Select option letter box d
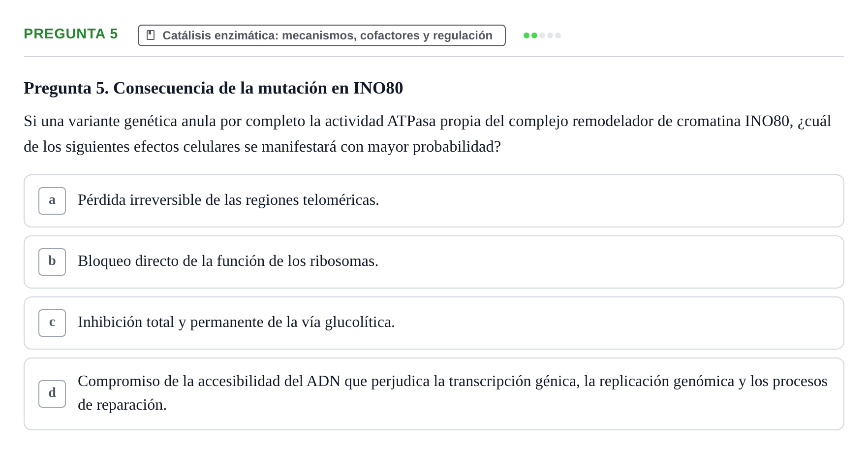The width and height of the screenshot is (868, 454). click(x=52, y=394)
